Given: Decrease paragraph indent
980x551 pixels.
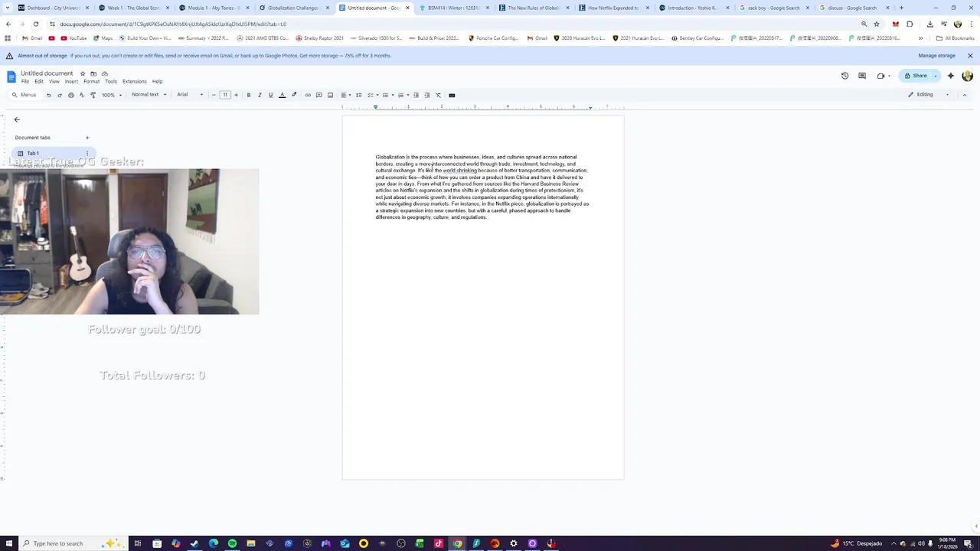Looking at the screenshot, I should (416, 95).
